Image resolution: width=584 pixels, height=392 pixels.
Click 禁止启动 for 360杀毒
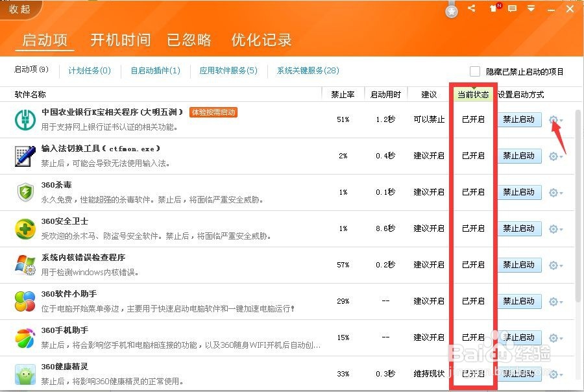[519, 192]
